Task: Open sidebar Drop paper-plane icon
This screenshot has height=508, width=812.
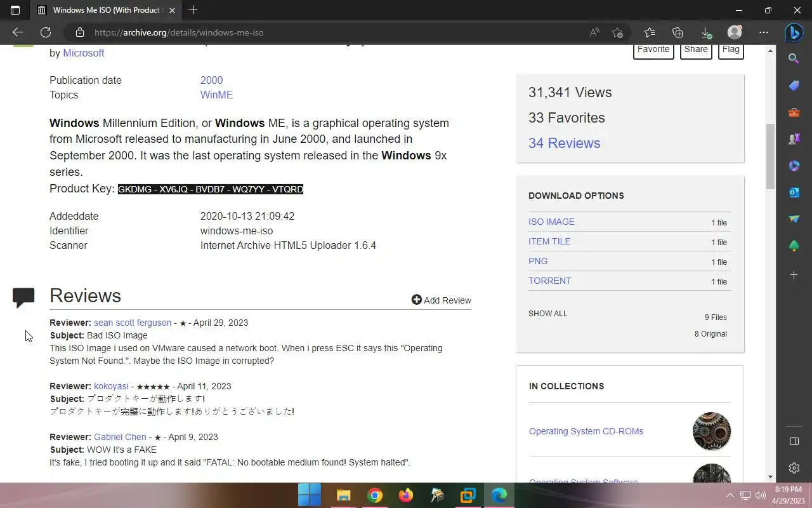Action: [x=794, y=219]
